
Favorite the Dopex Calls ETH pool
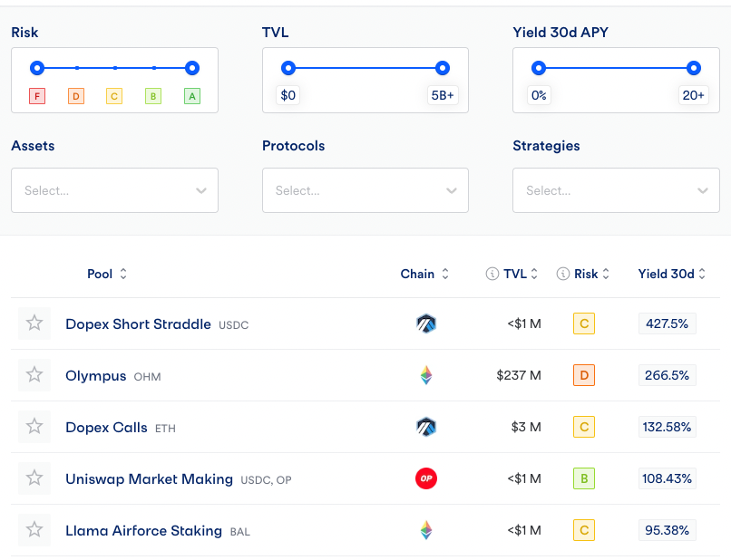coord(34,427)
